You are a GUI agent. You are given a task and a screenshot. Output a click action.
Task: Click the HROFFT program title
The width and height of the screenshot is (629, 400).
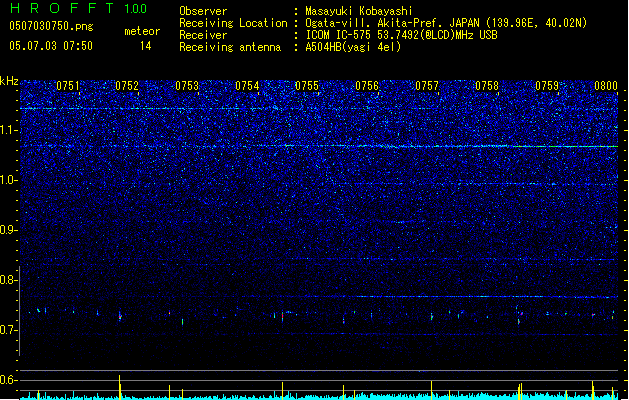tap(62, 8)
